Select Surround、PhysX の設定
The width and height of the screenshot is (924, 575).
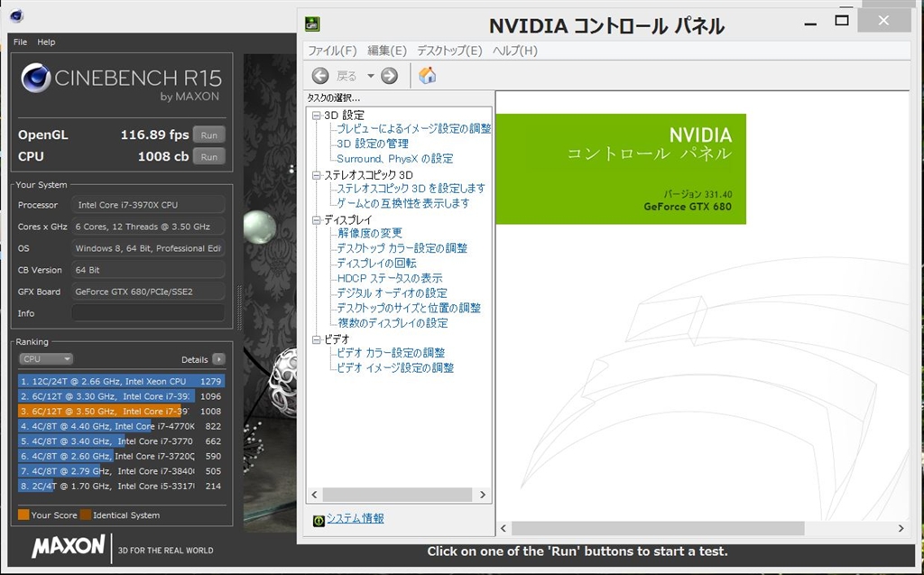(x=395, y=159)
